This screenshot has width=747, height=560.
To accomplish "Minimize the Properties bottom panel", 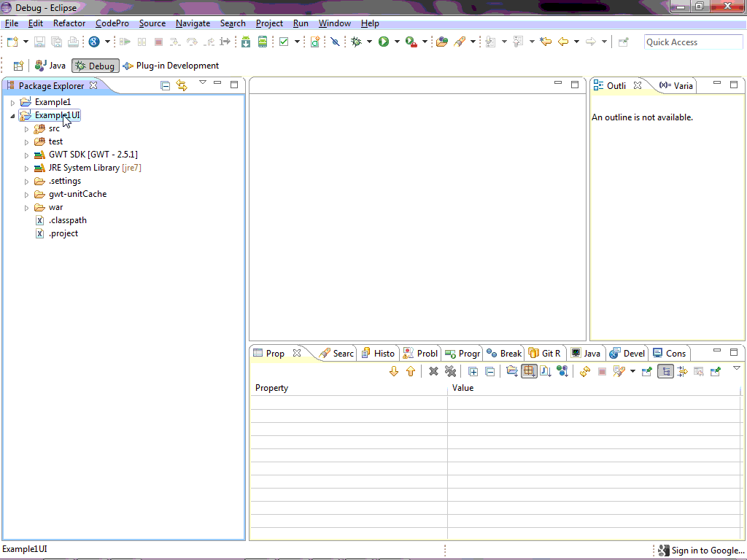I will coord(717,351).
